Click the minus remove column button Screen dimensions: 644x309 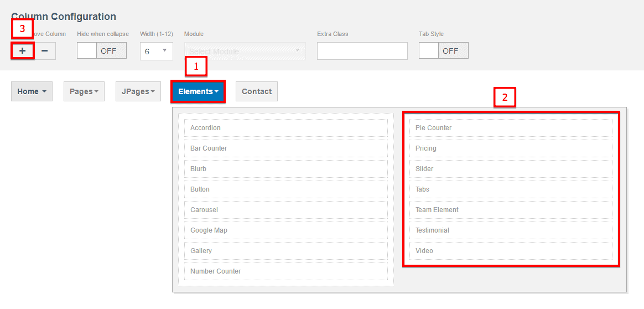click(45, 50)
